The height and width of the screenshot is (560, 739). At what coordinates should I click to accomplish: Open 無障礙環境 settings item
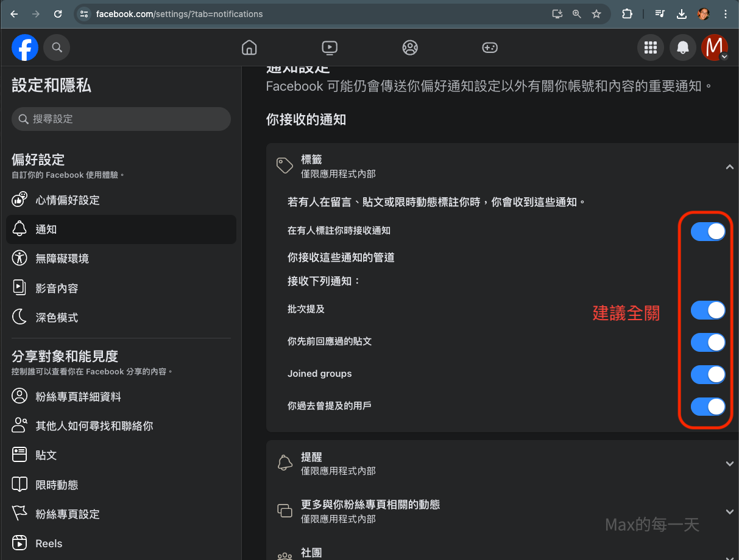pyautogui.click(x=62, y=259)
